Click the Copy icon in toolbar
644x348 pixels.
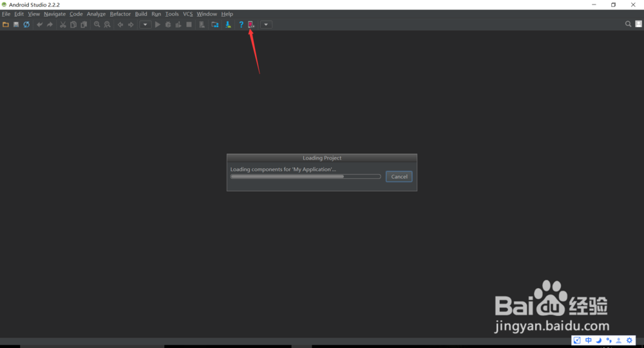click(73, 24)
